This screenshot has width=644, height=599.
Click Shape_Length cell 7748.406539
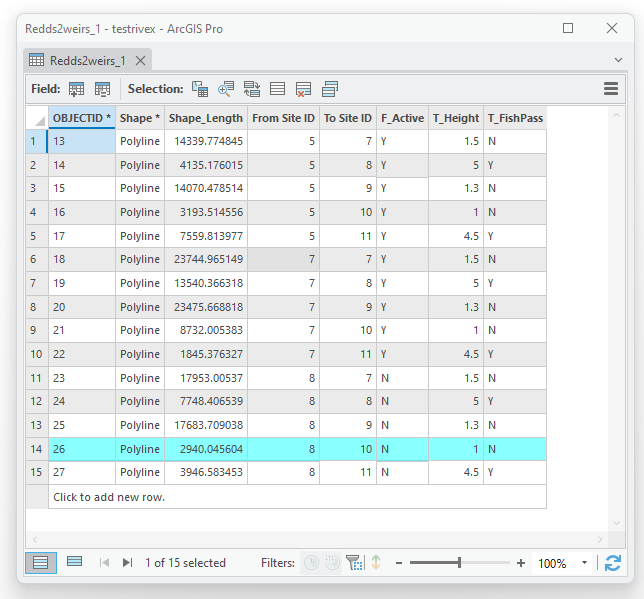[206, 401]
